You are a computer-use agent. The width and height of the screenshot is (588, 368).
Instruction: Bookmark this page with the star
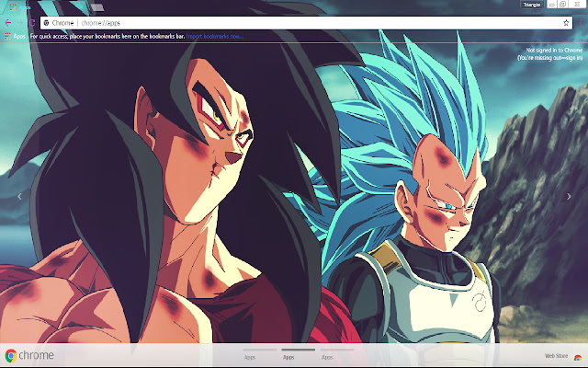[566, 23]
